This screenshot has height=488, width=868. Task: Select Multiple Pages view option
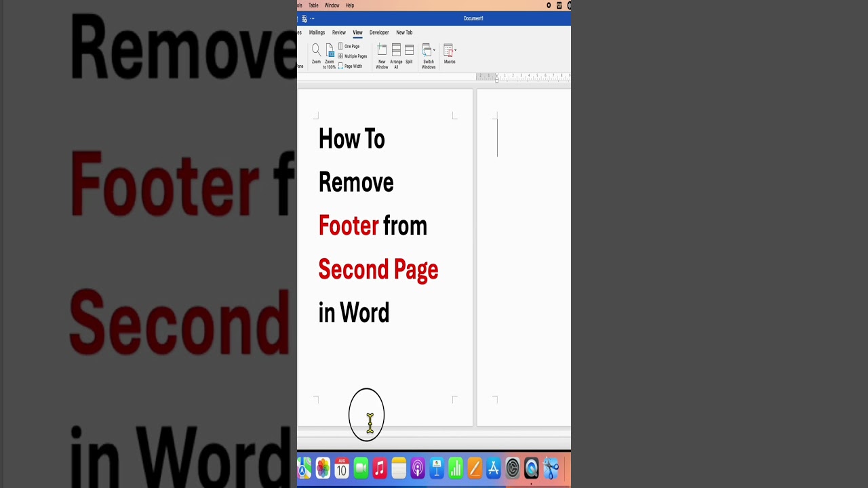[x=352, y=56]
